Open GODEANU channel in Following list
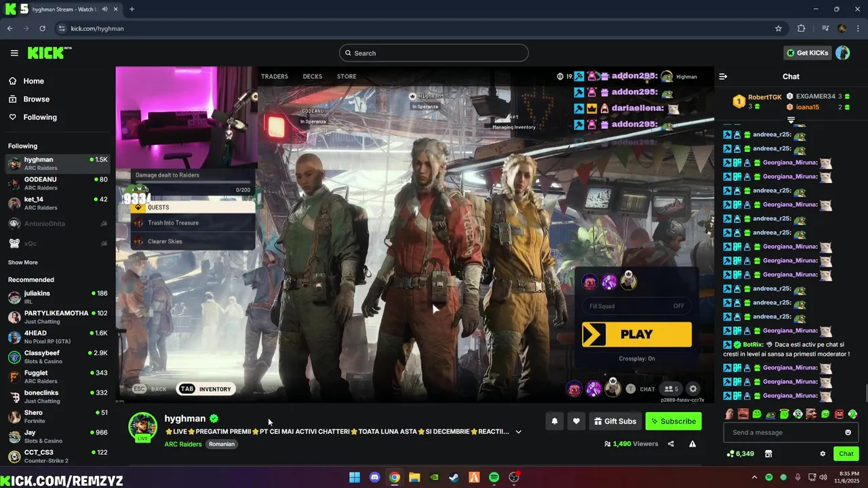This screenshot has width=868, height=488. [x=58, y=183]
